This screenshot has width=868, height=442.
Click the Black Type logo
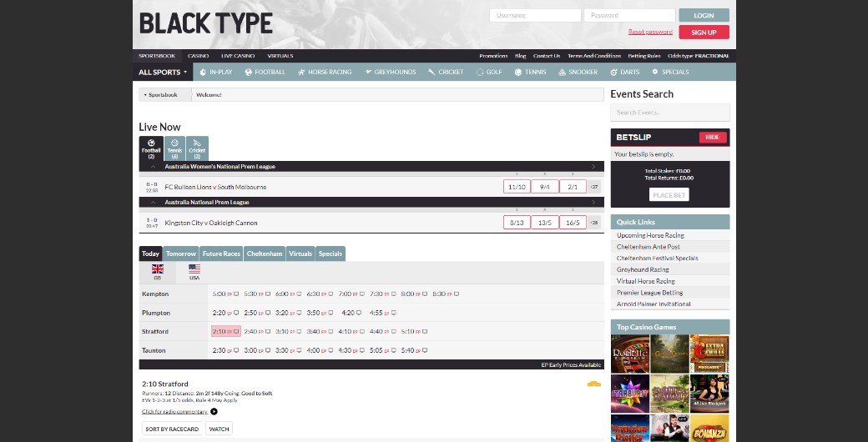206,24
